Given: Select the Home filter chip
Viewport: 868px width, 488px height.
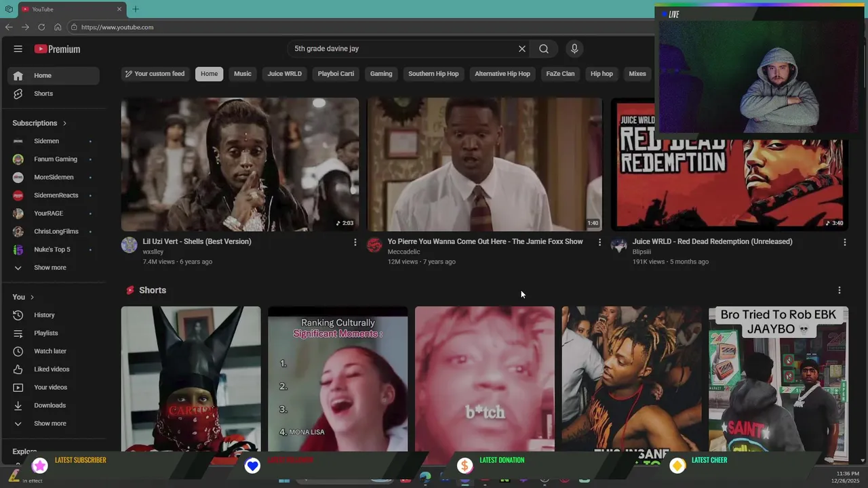Looking at the screenshot, I should [x=210, y=74].
